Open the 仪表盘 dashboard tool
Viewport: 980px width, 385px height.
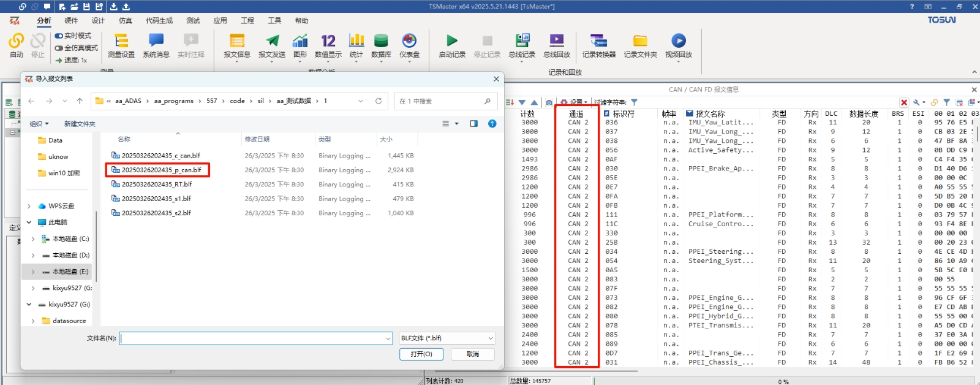coord(409,45)
